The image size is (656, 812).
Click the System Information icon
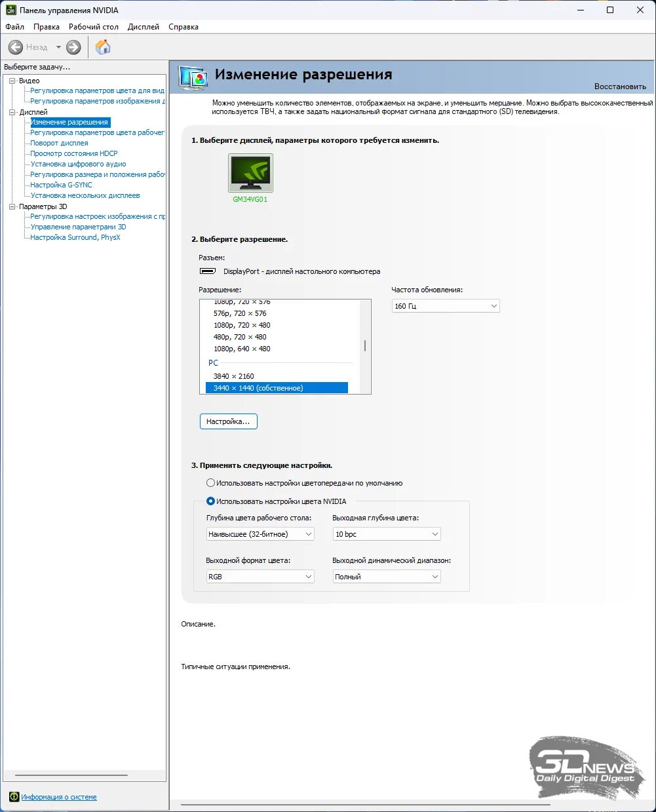14,797
